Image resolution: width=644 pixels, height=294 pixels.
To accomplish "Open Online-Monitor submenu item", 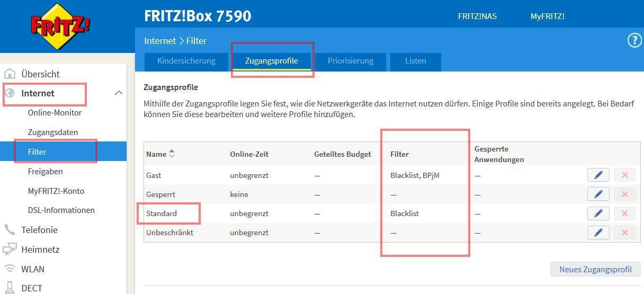I will (x=55, y=113).
